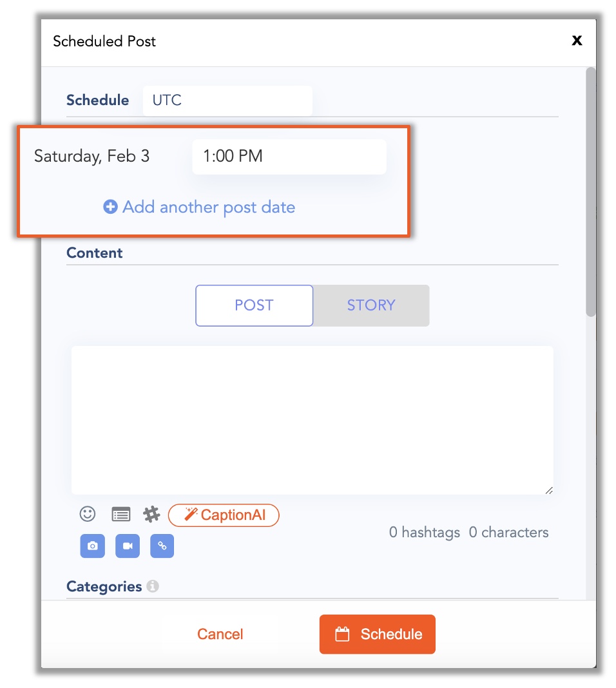Open the emoji picker

click(x=88, y=513)
